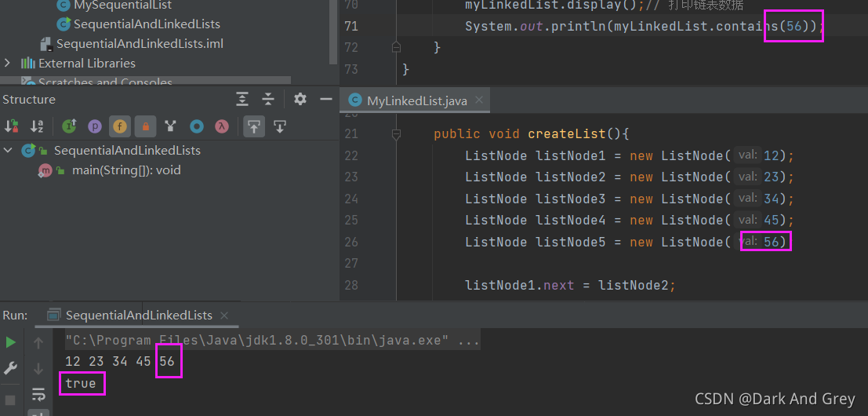Expand External Libraries in project tree

click(x=7, y=63)
